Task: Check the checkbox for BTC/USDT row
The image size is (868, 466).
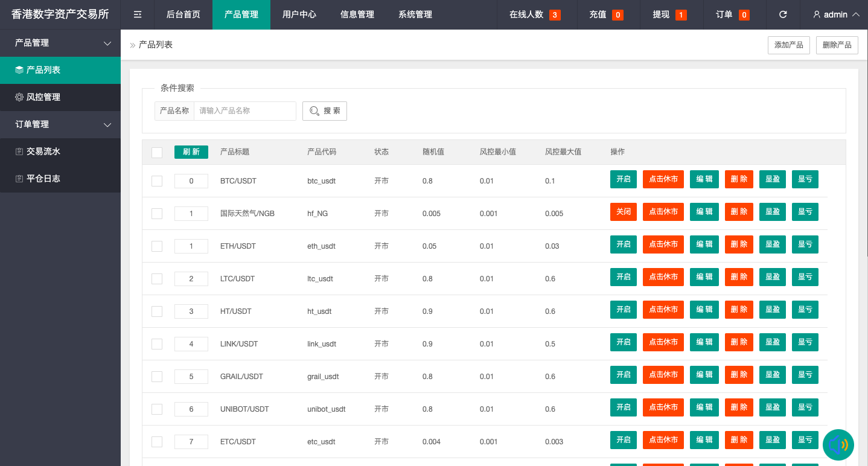Action: click(157, 180)
